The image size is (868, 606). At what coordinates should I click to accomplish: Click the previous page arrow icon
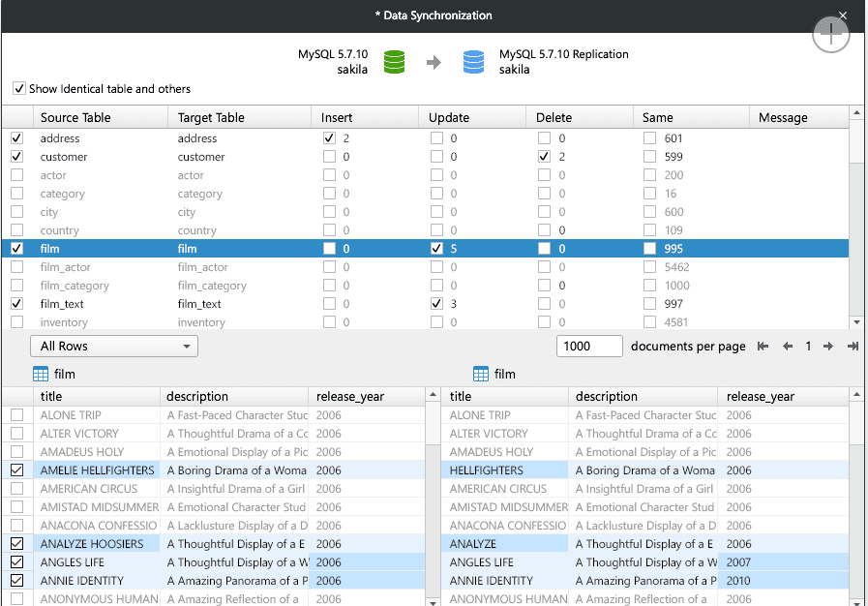click(x=788, y=346)
